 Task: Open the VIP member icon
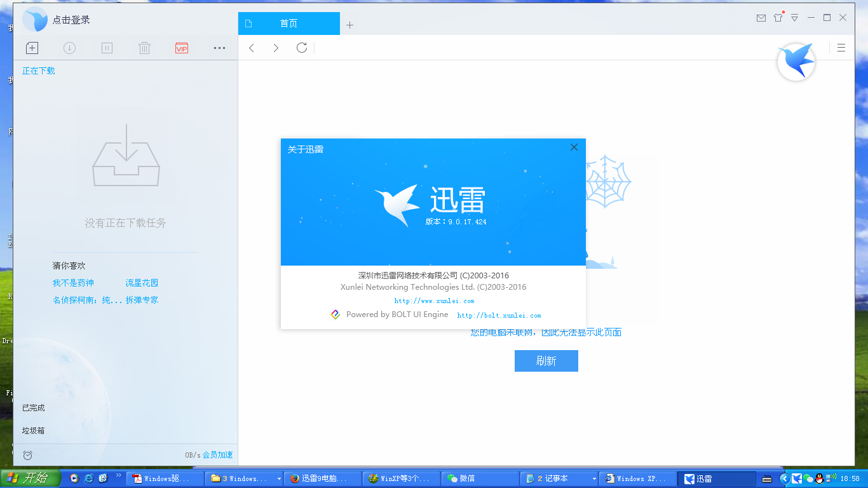click(x=182, y=48)
